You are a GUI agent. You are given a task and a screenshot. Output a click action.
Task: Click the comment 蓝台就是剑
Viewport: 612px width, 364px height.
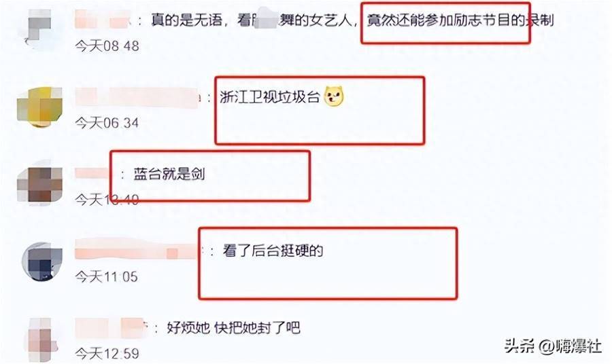169,174
